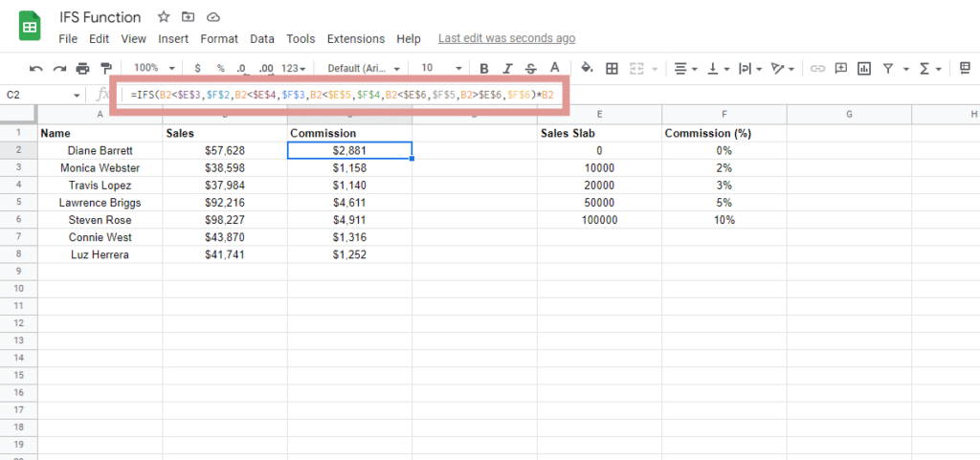Click the Insert comment icon
Image resolution: width=980 pixels, height=460 pixels.
coord(841,68)
